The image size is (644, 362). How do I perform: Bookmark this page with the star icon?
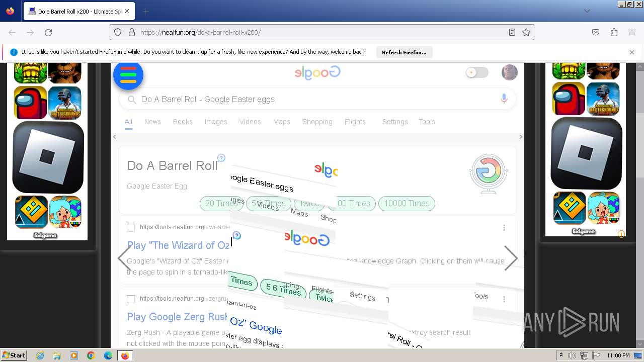point(526,32)
